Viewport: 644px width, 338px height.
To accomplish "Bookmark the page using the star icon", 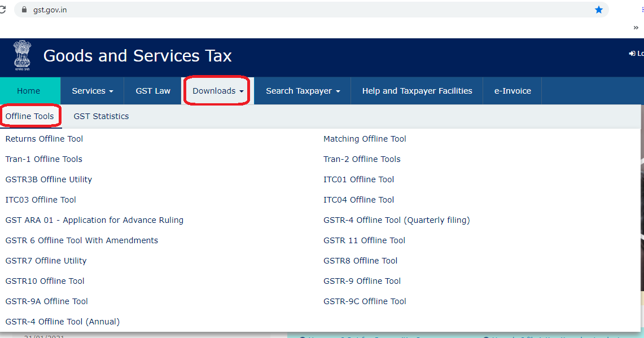I will [x=599, y=10].
